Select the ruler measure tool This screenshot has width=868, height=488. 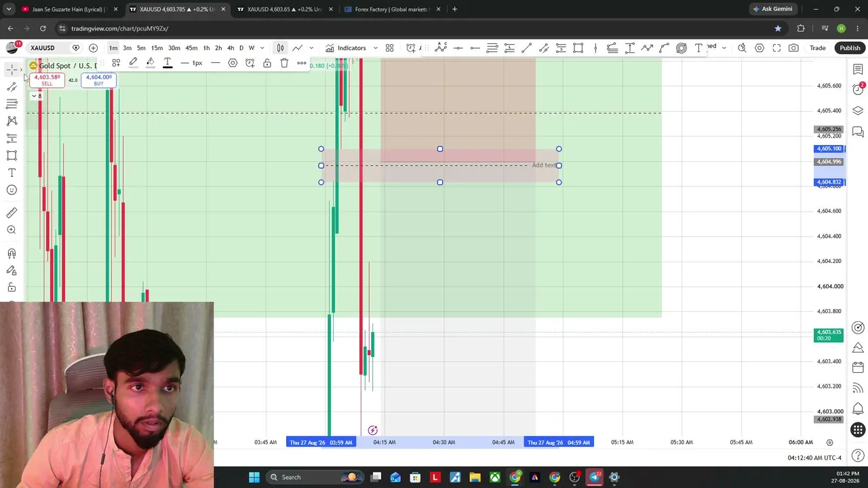(12, 213)
